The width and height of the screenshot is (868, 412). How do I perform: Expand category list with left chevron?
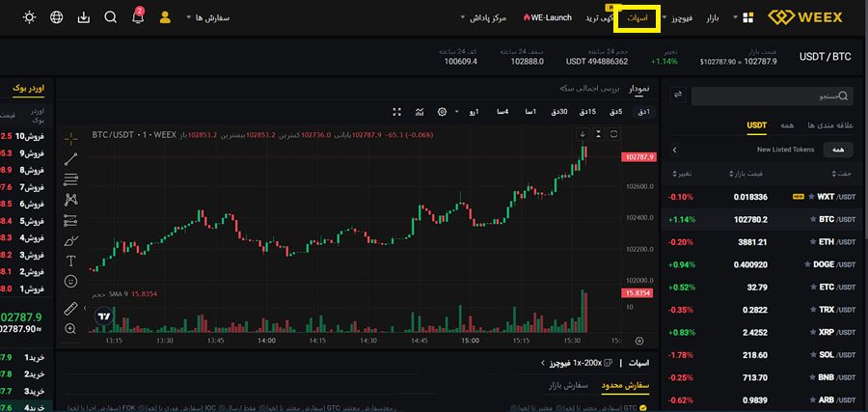(x=674, y=150)
